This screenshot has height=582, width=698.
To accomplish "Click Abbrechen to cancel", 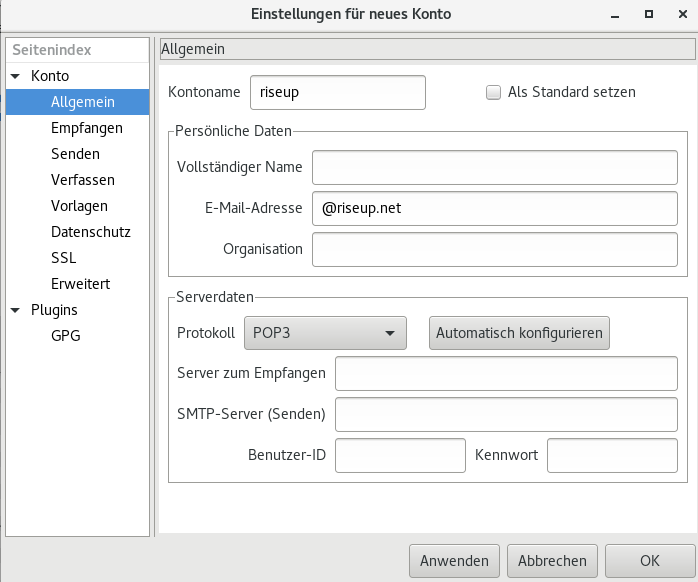I will (552, 560).
